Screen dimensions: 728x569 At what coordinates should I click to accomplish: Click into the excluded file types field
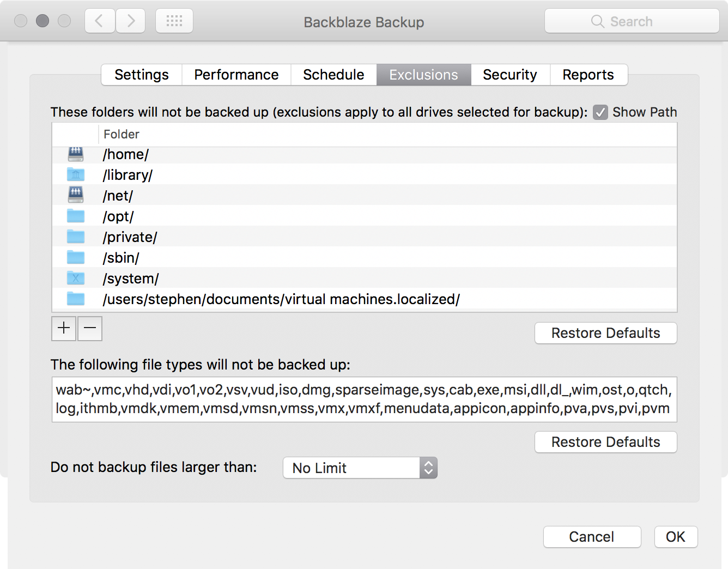365,399
